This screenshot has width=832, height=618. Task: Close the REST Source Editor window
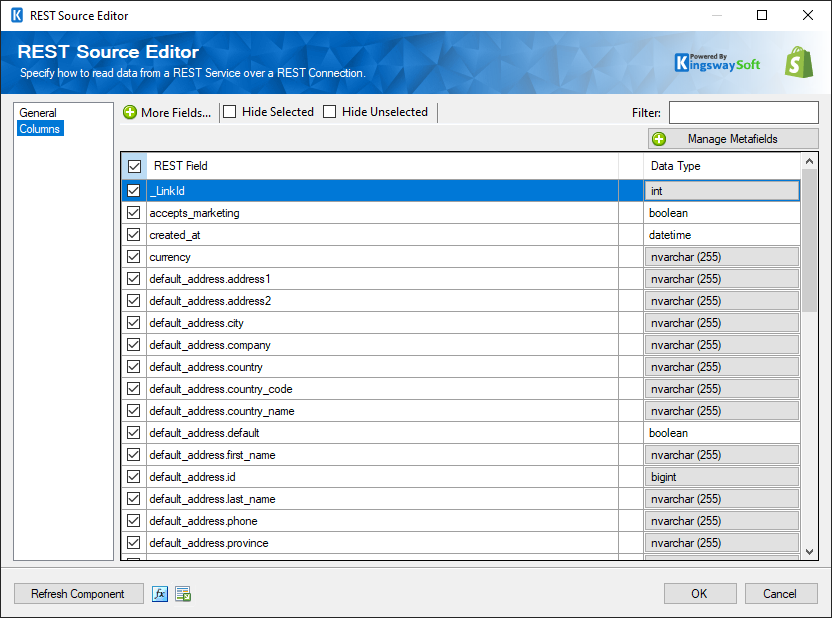(x=808, y=15)
